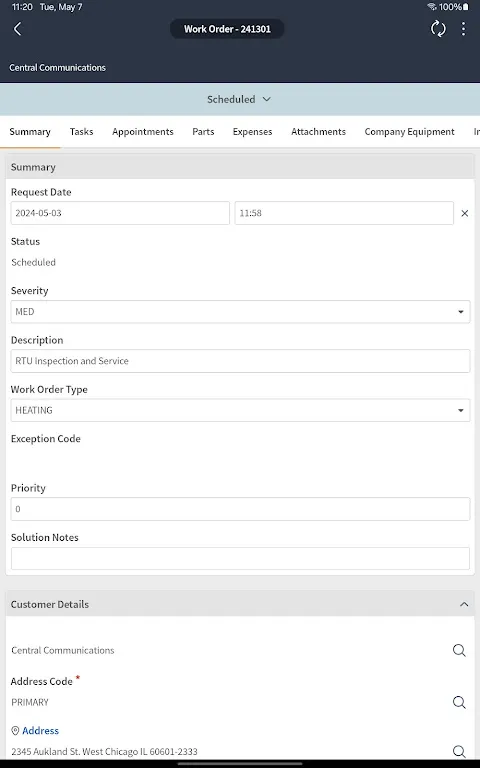Open the Work Order Type HEATING dropdown

pyautogui.click(x=240, y=410)
